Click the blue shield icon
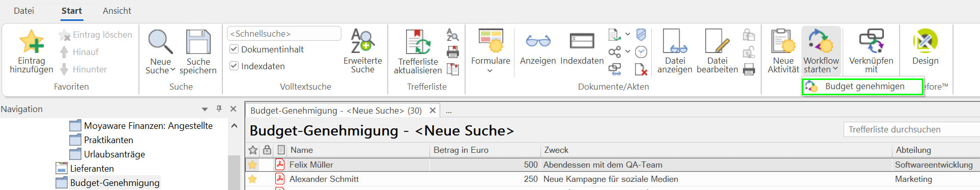This screenshot has height=190, width=980. tap(641, 35)
